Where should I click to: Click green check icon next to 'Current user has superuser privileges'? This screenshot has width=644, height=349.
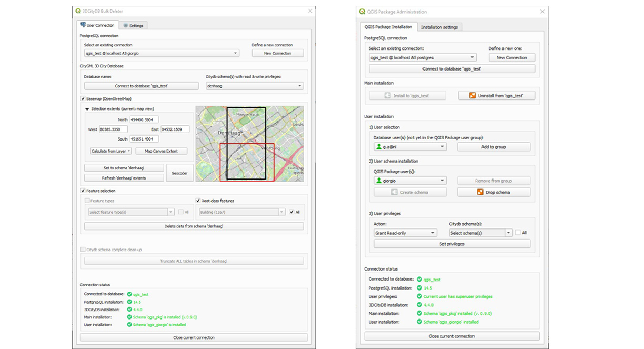pyautogui.click(x=419, y=296)
